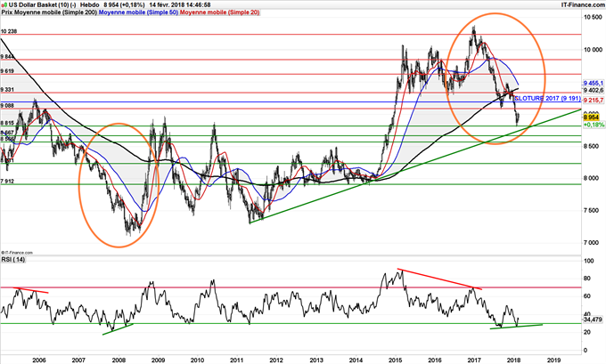Click the 2015 year on time axis
606x364 pixels.
396,360
